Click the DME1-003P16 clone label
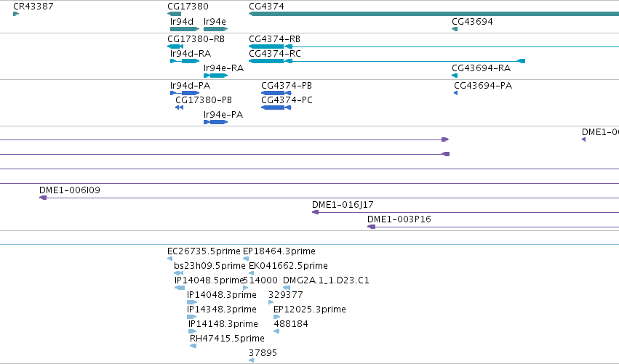This screenshot has width=619, height=364. point(399,219)
